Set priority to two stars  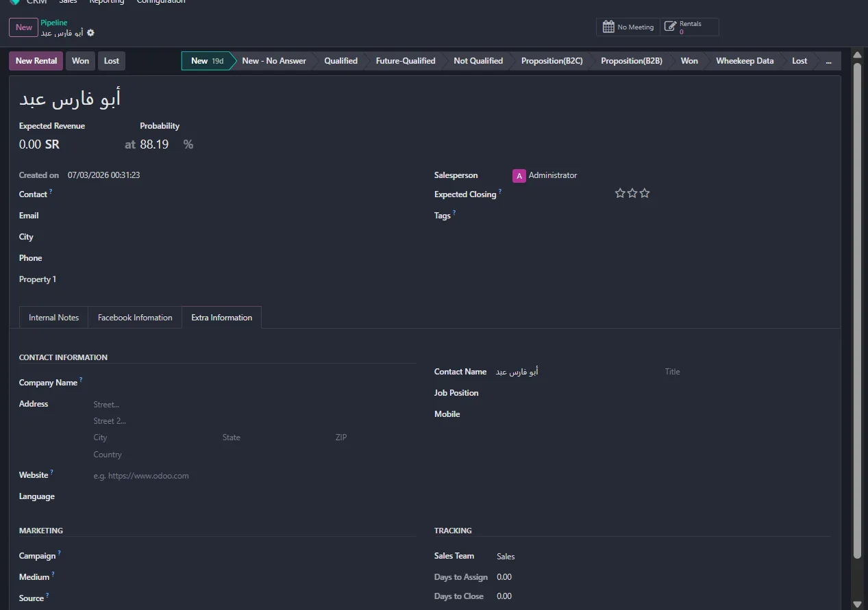(x=632, y=194)
